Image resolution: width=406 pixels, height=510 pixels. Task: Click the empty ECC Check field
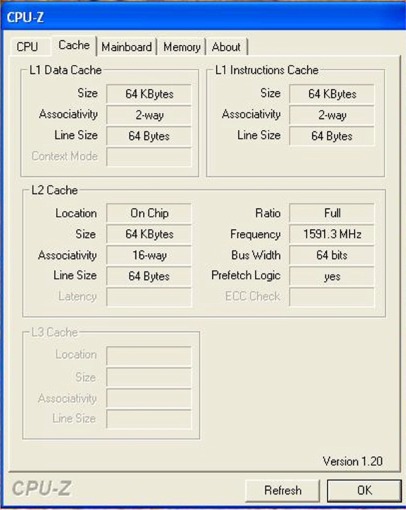332,297
